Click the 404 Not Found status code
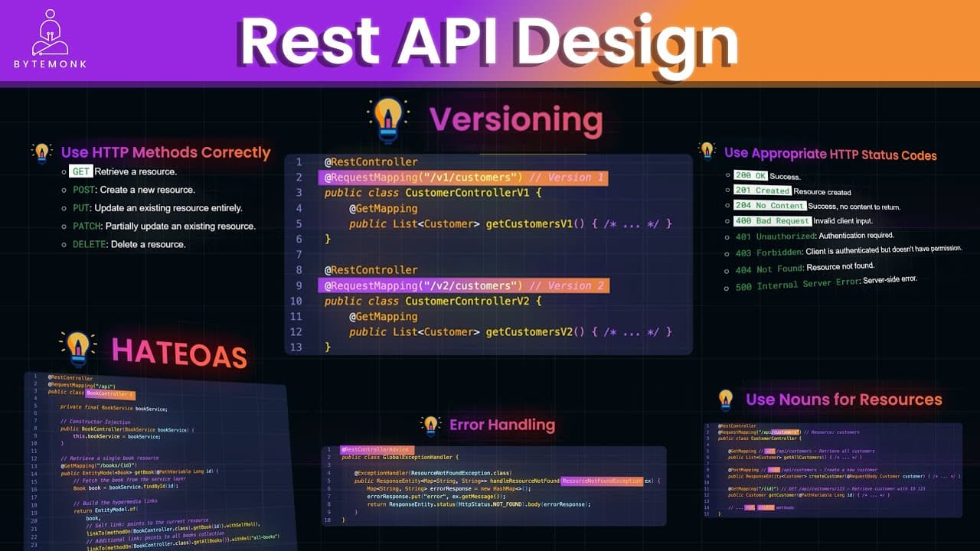The height and width of the screenshot is (551, 980). [x=769, y=269]
